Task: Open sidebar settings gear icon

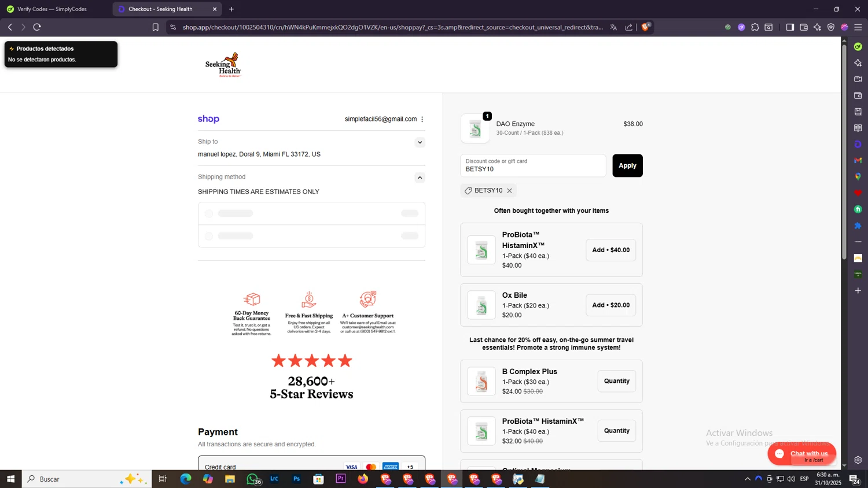Action: (x=858, y=460)
